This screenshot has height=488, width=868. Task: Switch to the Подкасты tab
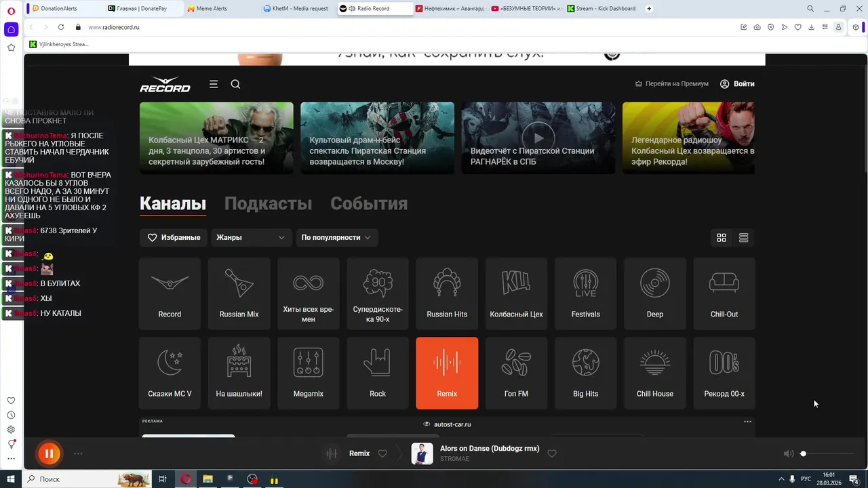pyautogui.click(x=268, y=203)
